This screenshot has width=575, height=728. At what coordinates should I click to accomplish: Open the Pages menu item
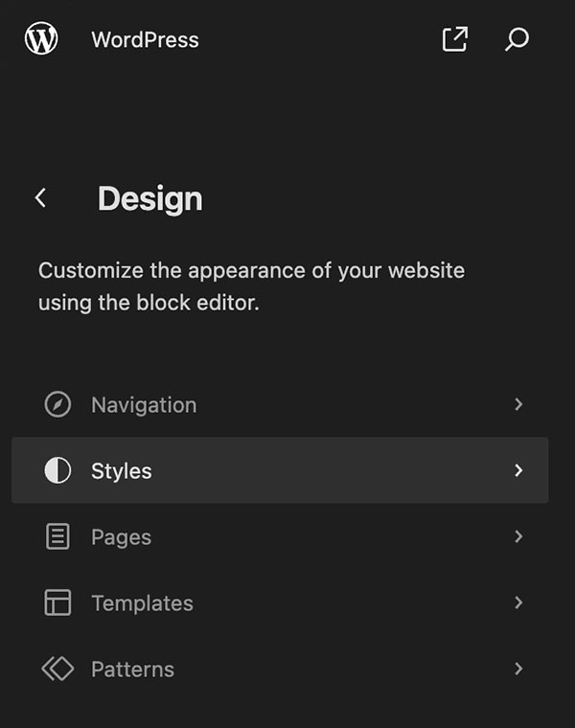(280, 536)
